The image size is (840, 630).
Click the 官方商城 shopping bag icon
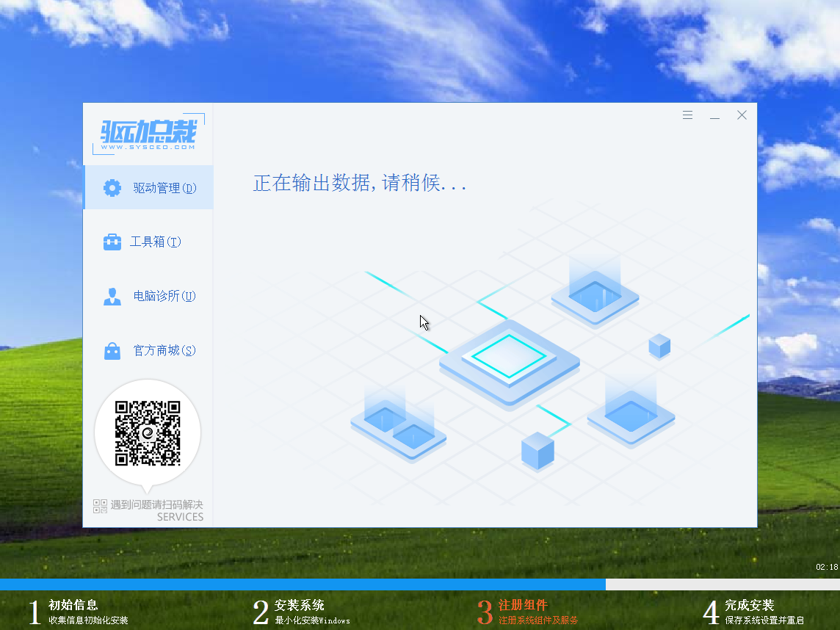[x=112, y=351]
